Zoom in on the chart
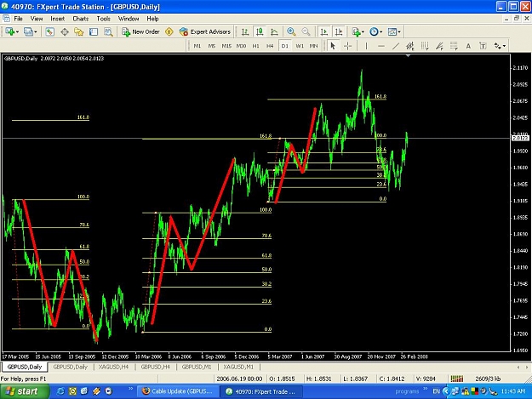This screenshot has width=532, height=399. (291, 31)
